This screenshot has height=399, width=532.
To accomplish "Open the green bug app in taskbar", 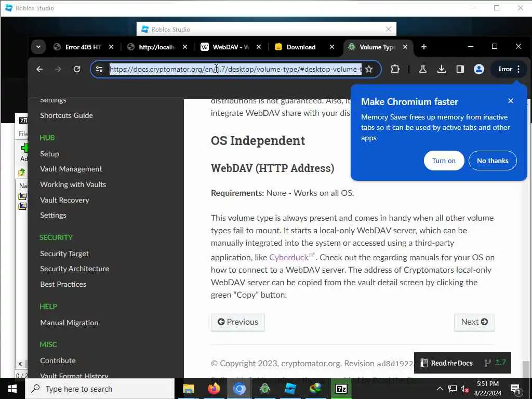I will tap(264, 389).
